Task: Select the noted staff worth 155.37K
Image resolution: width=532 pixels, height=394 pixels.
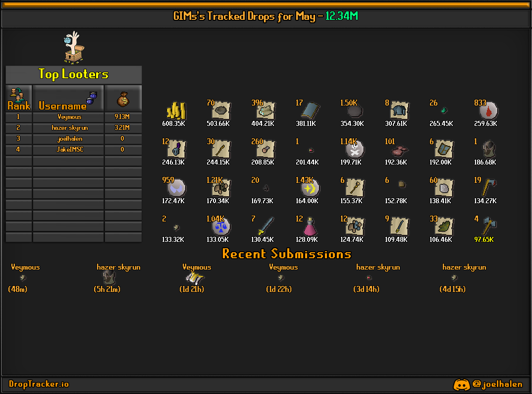Action: tap(355, 188)
